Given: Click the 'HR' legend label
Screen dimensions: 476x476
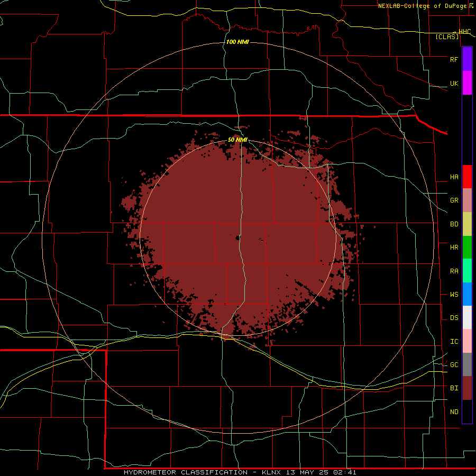Looking at the screenshot, I should 454,248.
